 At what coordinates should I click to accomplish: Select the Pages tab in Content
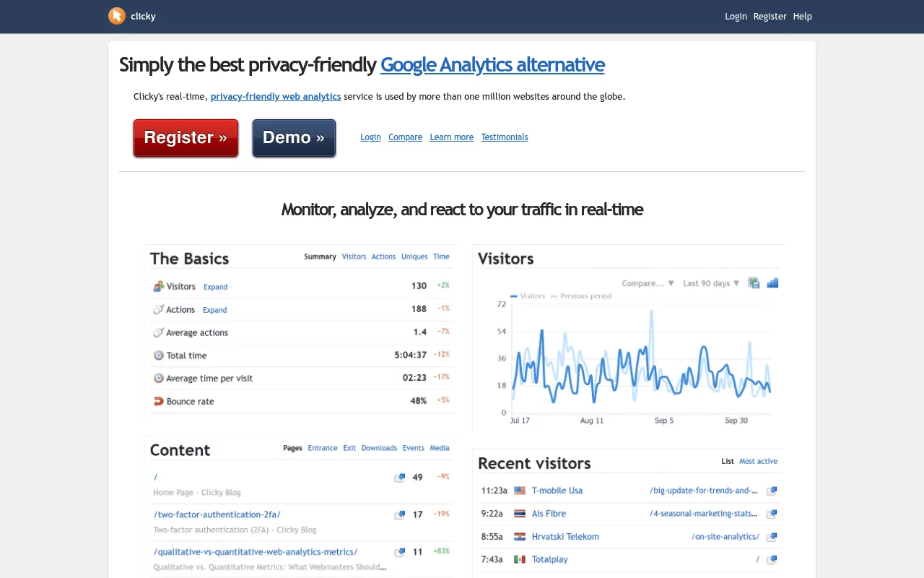pos(292,448)
